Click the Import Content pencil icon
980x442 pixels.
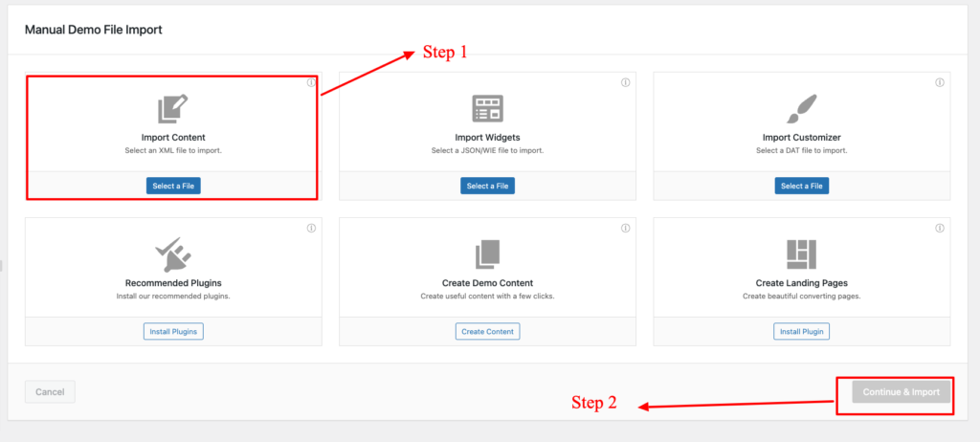point(173,109)
